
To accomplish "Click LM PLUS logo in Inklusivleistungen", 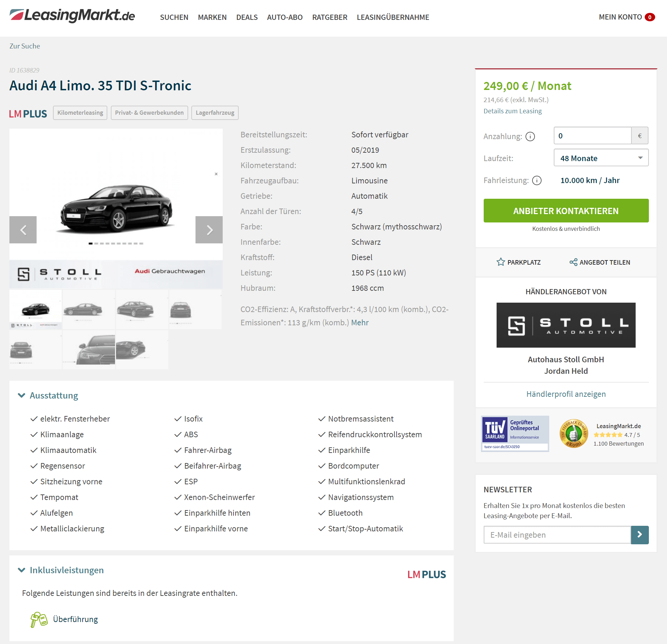I will [427, 574].
